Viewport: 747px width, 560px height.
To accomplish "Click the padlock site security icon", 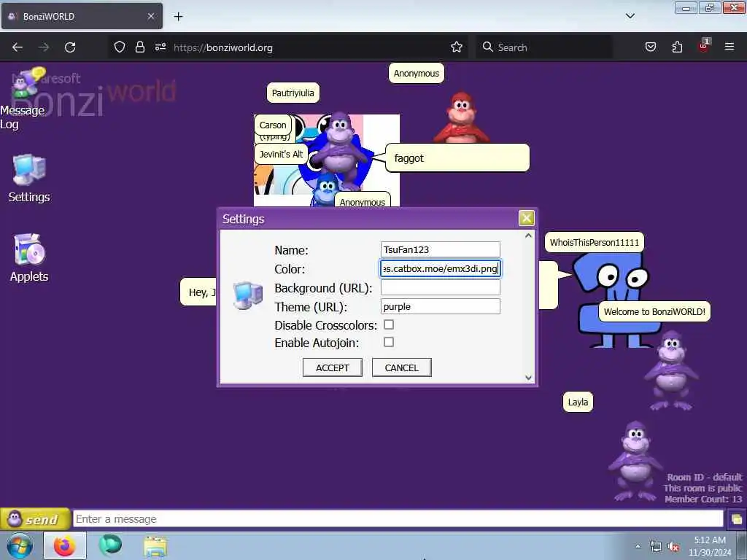I will click(x=139, y=47).
